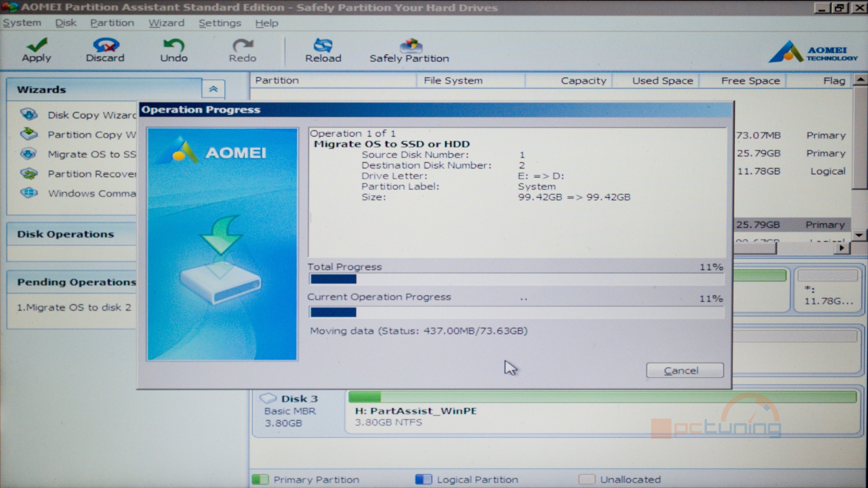Open the System menu
Screen dimensions: 868x488
pyautogui.click(x=22, y=23)
